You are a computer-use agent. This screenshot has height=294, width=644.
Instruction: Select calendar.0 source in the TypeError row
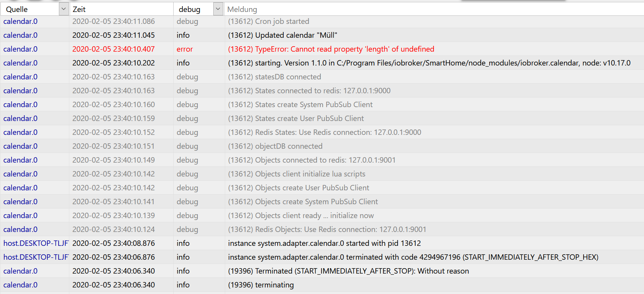click(20, 49)
